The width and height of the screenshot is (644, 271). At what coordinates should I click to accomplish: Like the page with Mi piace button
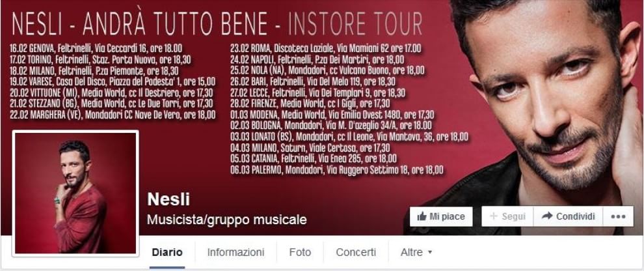pos(441,217)
